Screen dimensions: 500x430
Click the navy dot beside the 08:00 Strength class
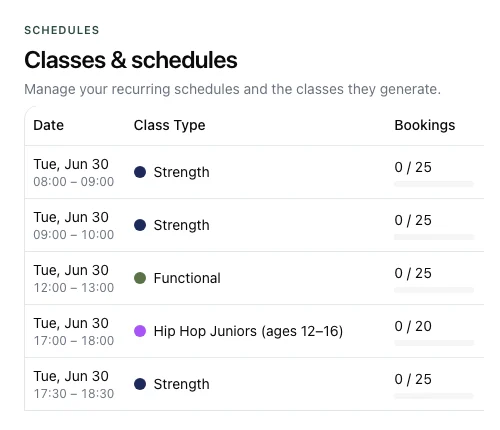click(x=140, y=172)
